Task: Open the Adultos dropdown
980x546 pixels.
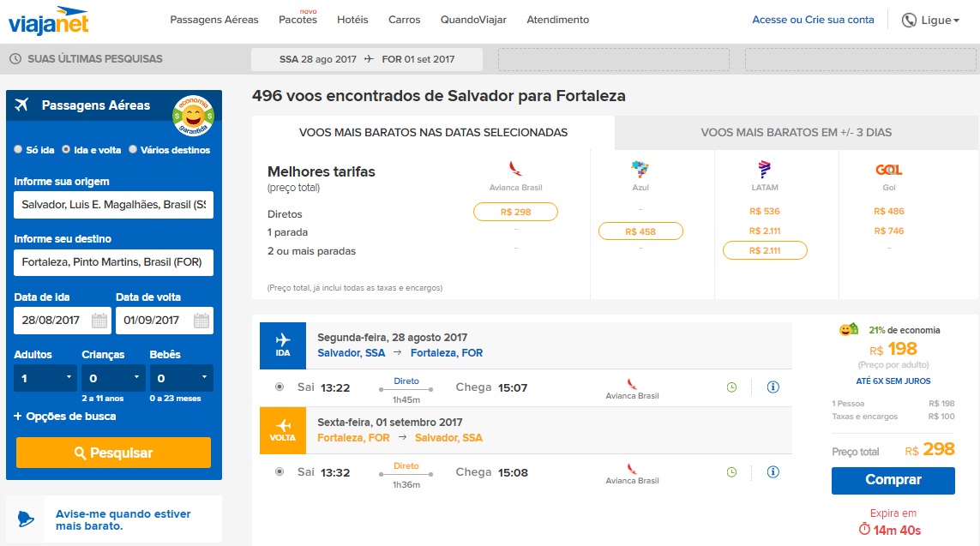Action: coord(45,378)
